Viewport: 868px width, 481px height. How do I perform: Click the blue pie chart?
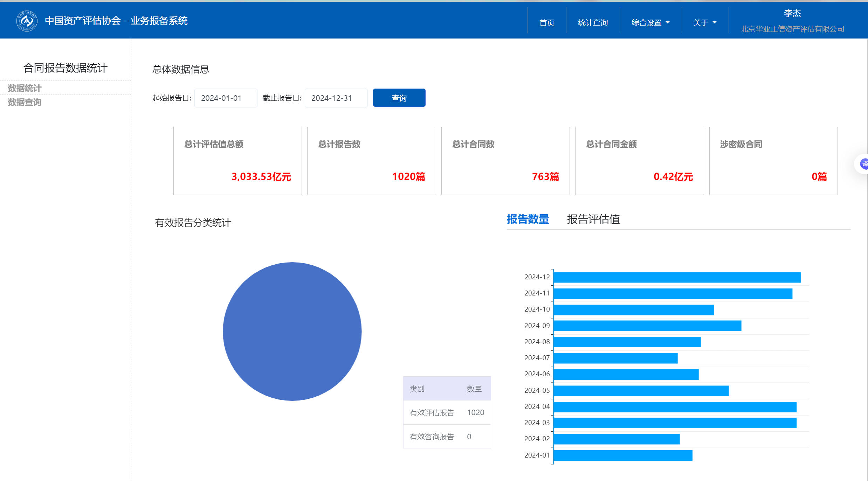(292, 331)
